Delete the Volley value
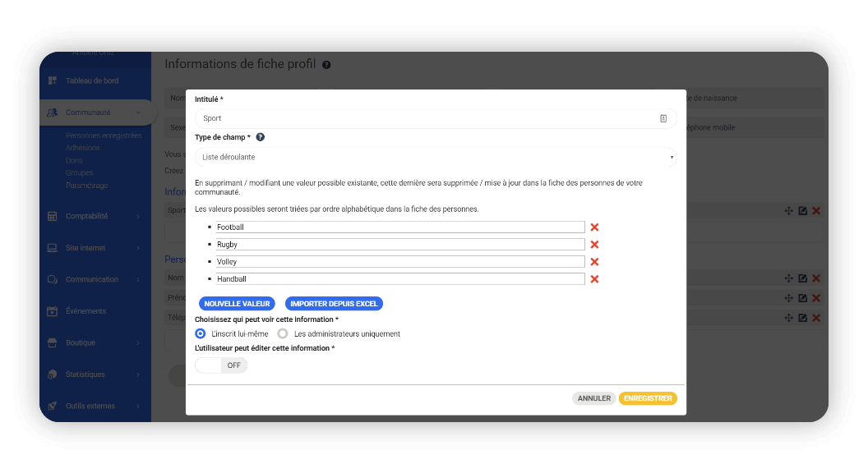 (594, 262)
